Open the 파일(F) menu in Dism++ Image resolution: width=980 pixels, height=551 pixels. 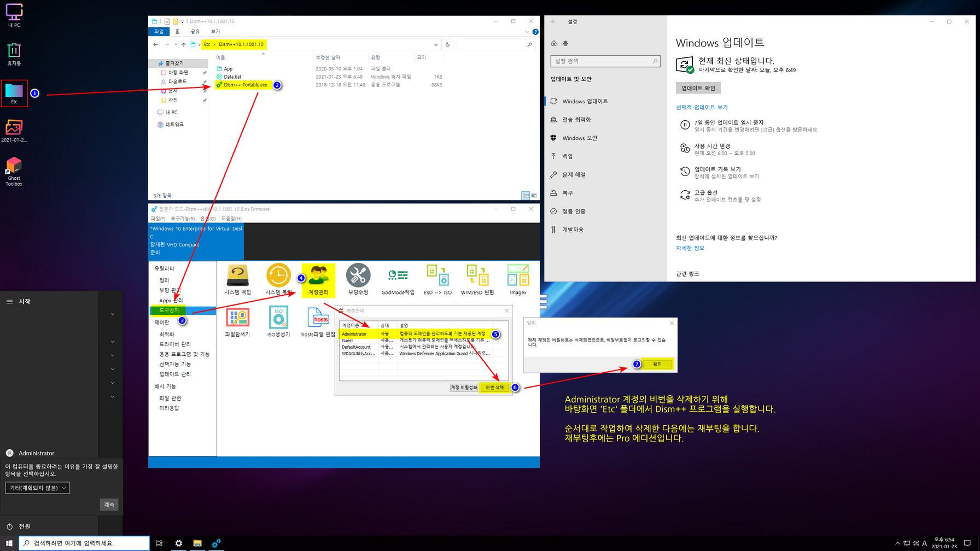158,219
